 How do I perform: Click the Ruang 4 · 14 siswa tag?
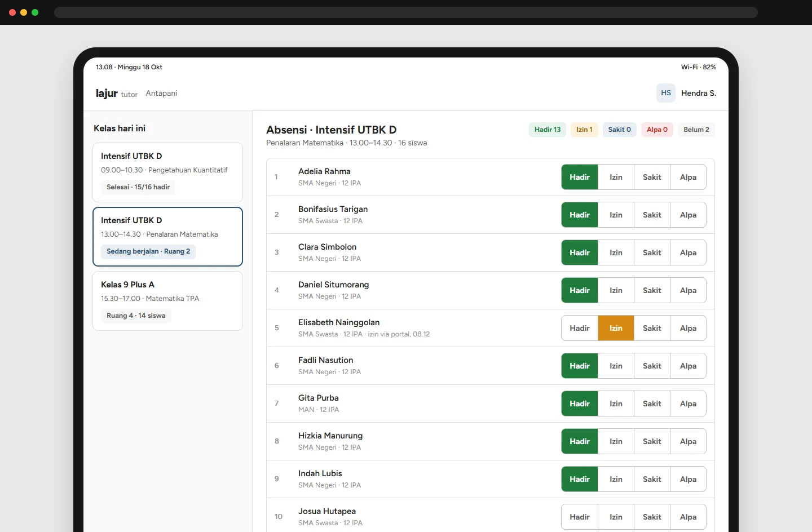pyautogui.click(x=136, y=316)
